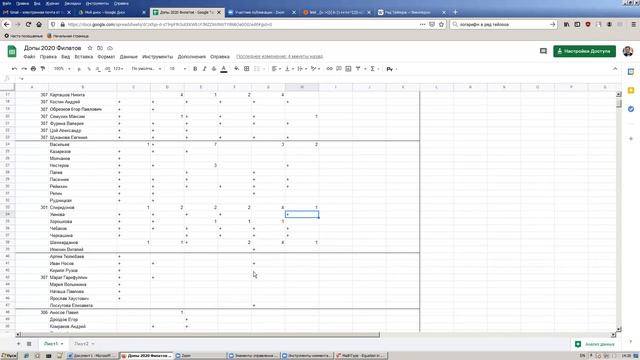Bookmark this page with the star
The height and width of the screenshot is (360, 640).
pos(441,24)
